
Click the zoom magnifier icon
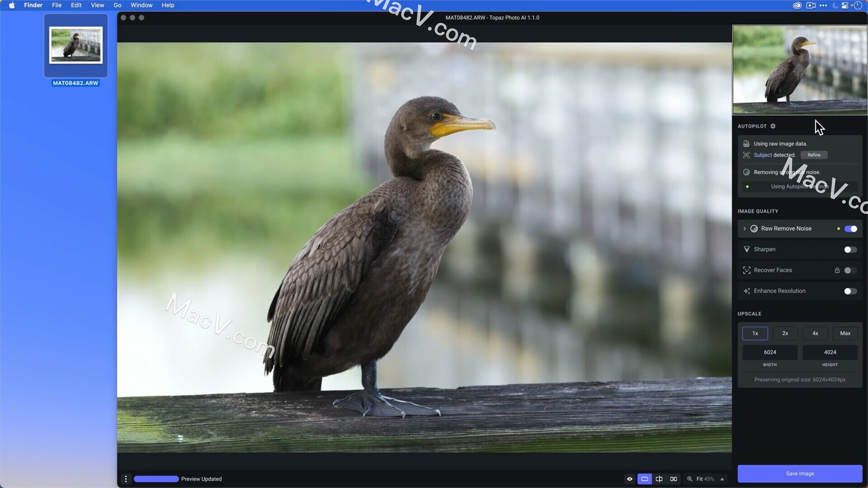click(689, 479)
